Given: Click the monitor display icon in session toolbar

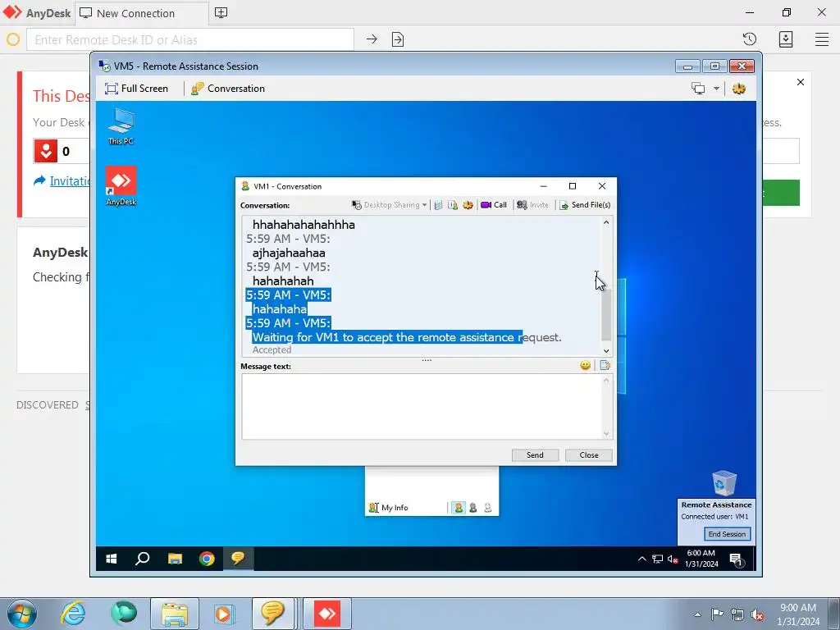Looking at the screenshot, I should tap(698, 89).
